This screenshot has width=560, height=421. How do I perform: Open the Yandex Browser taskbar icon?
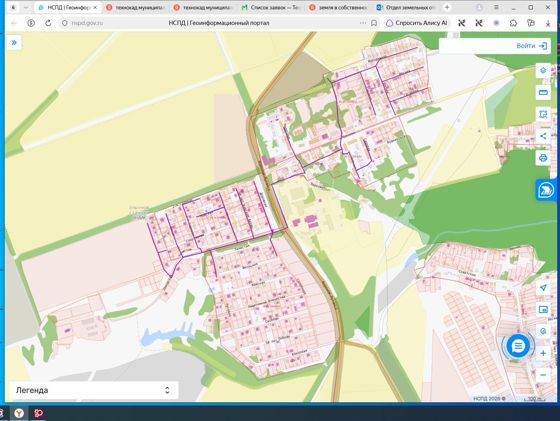tap(19, 413)
